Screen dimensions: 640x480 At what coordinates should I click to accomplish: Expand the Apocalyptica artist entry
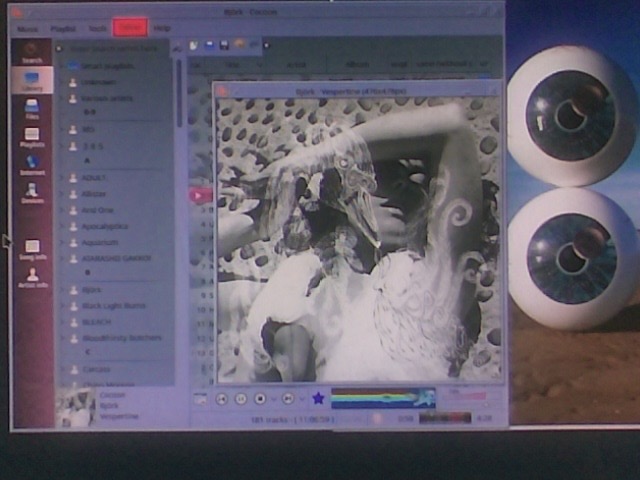[x=62, y=226]
